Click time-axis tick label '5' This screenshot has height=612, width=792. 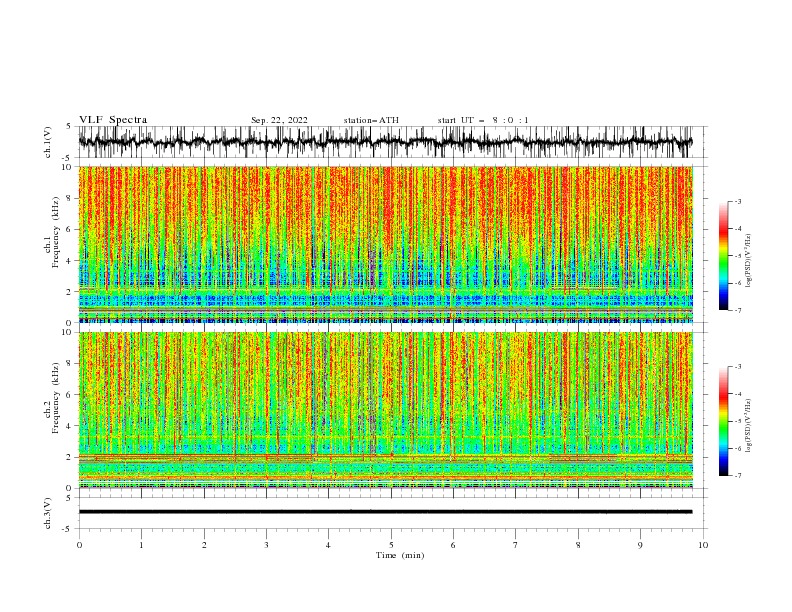(391, 545)
